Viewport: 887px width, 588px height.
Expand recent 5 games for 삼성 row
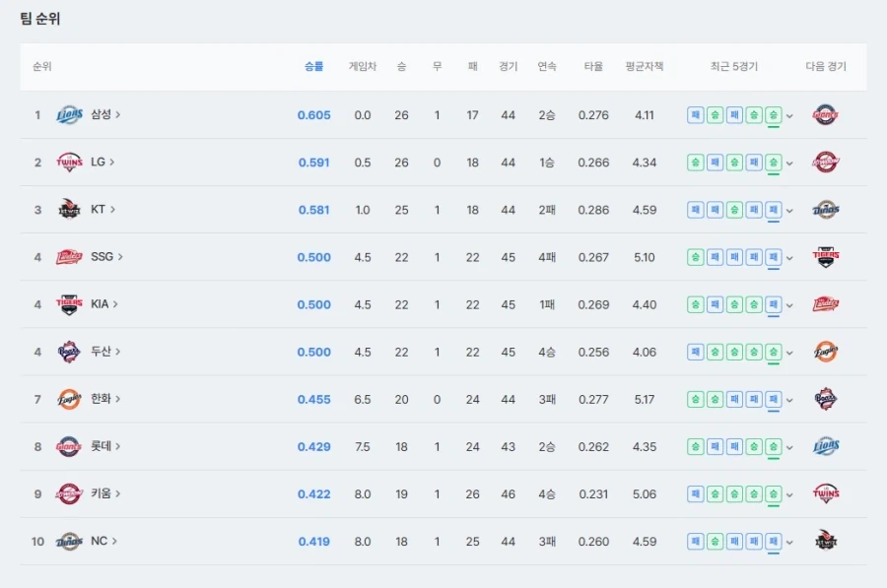click(789, 116)
